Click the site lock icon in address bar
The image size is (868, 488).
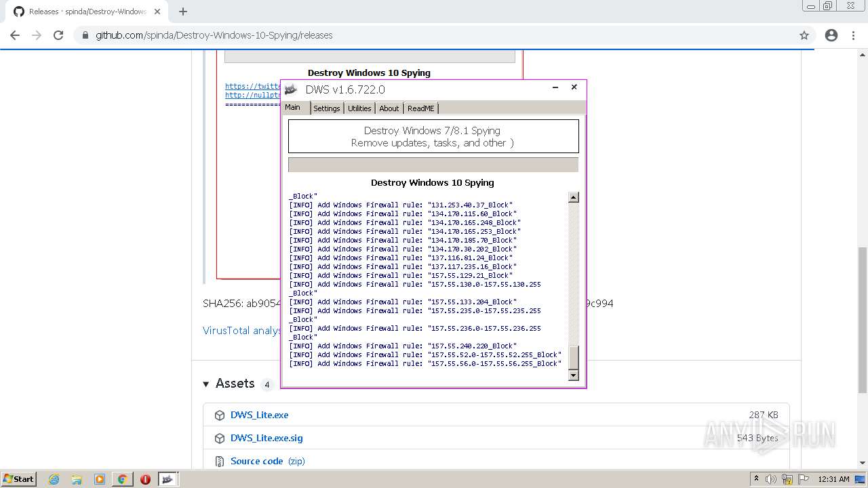click(85, 35)
